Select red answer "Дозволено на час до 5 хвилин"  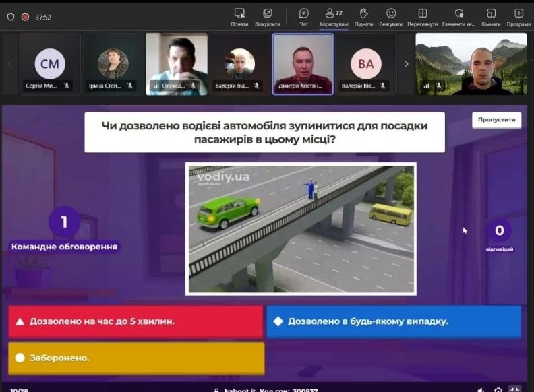136,321
